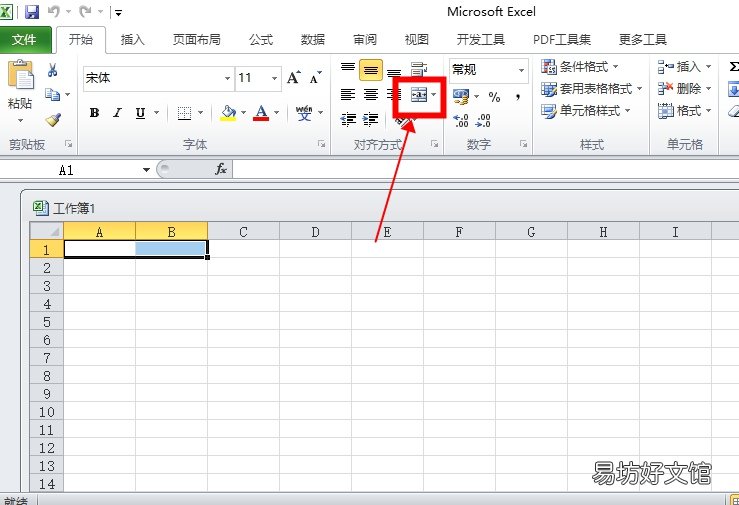Click decrease decimal places icon
The width and height of the screenshot is (739, 505).
click(483, 121)
